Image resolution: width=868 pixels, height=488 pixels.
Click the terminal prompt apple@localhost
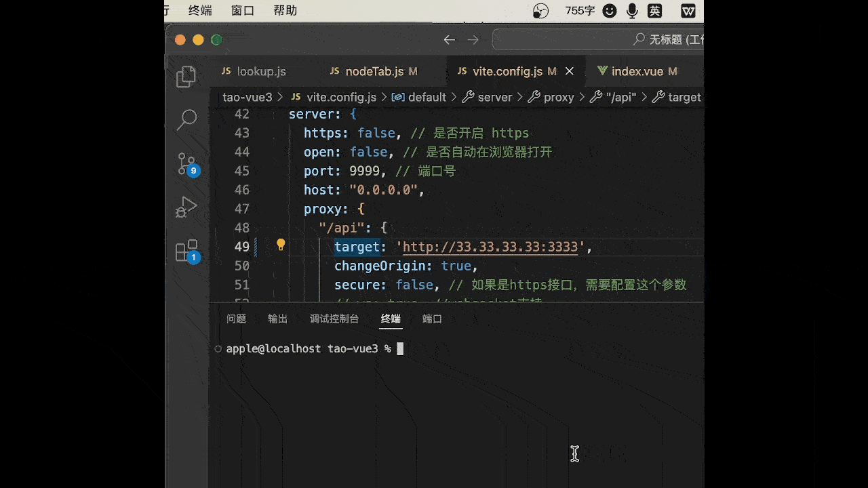[273, 348]
